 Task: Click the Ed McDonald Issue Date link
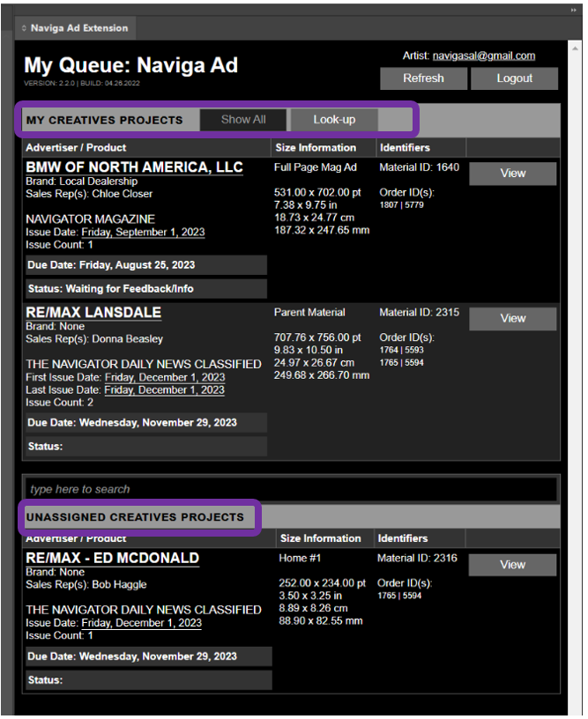[x=141, y=623]
